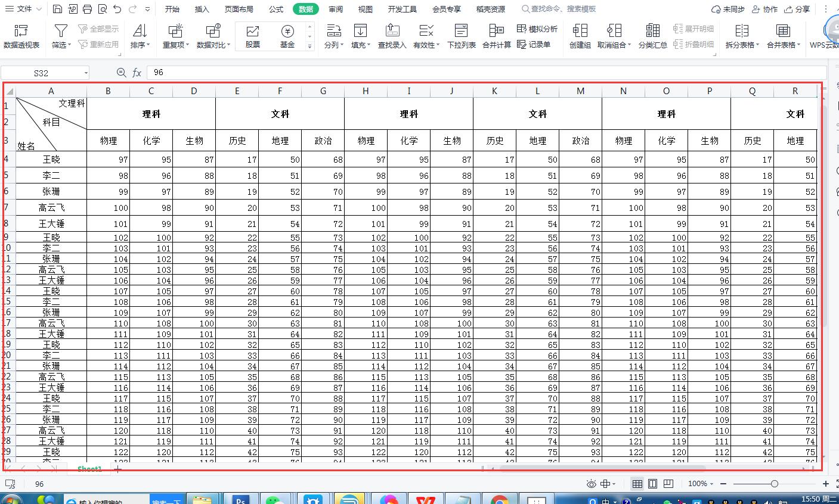839x504 pixels.
Task: Toggle 重新应用 reapply filter
Action: (98, 43)
